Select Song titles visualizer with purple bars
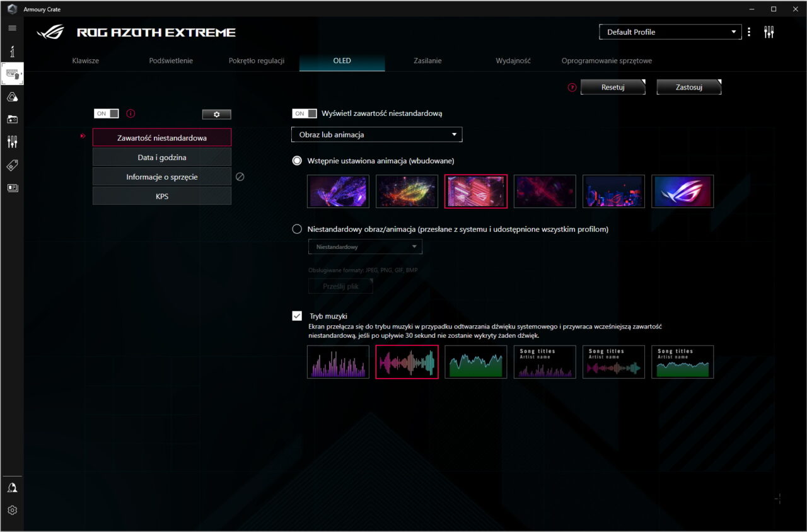This screenshot has height=532, width=807. (x=545, y=362)
